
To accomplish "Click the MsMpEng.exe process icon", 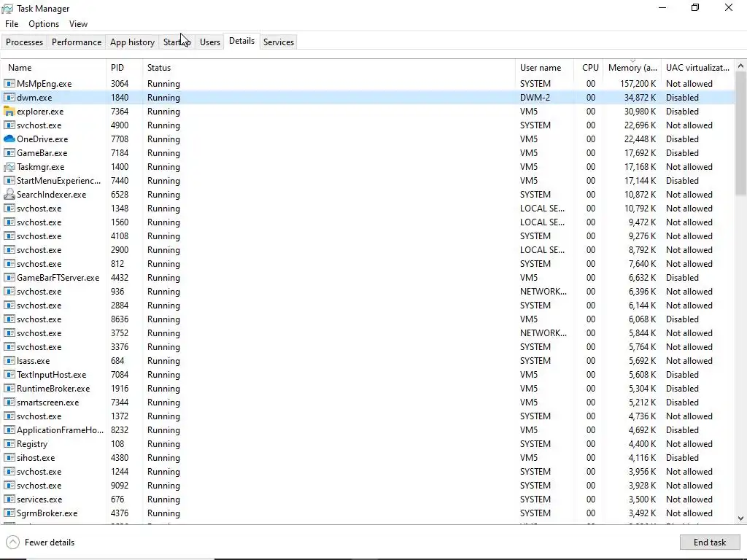I will (x=9, y=83).
